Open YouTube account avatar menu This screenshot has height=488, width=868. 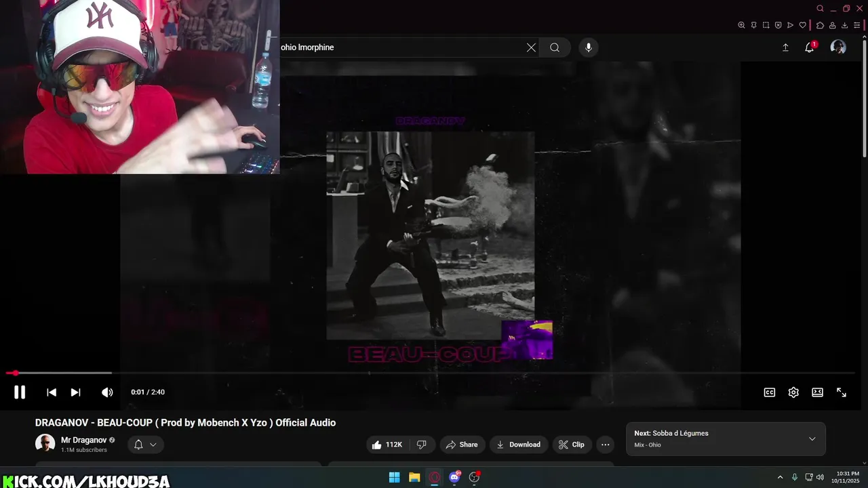(838, 47)
